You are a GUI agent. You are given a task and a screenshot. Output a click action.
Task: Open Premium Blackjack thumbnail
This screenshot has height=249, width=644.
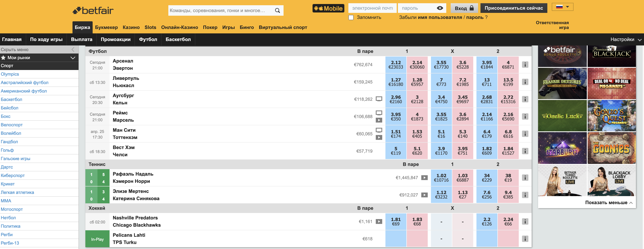tap(612, 56)
